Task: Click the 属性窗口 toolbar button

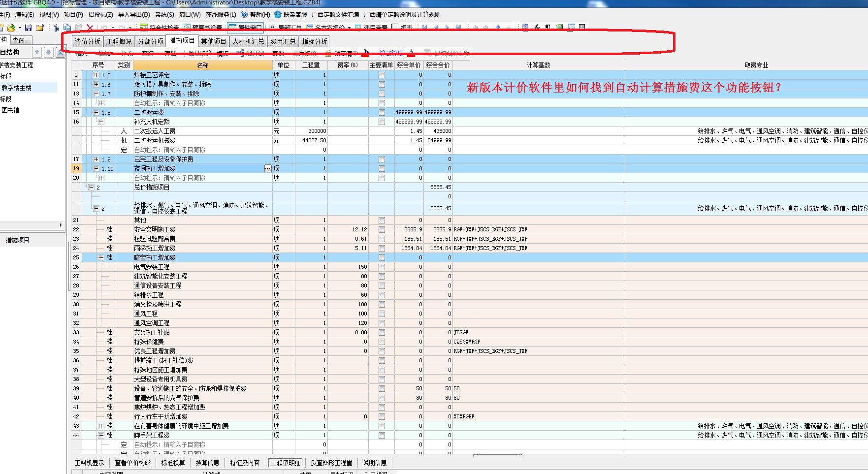Action: 246,28
